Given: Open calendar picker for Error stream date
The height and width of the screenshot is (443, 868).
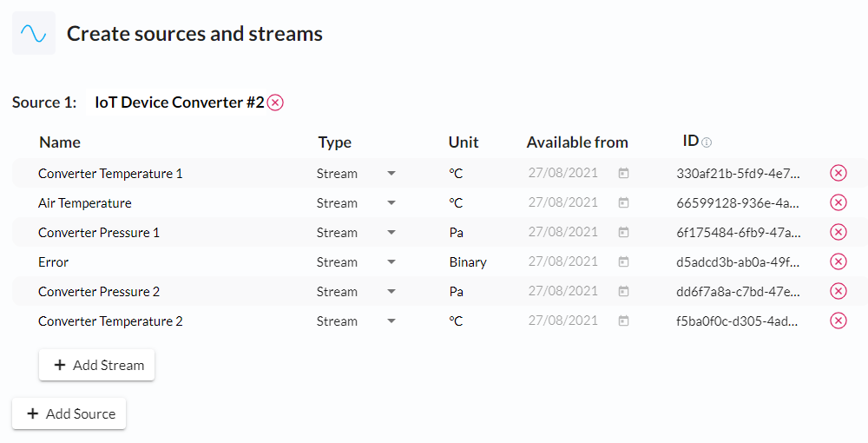Looking at the screenshot, I should tap(623, 261).
